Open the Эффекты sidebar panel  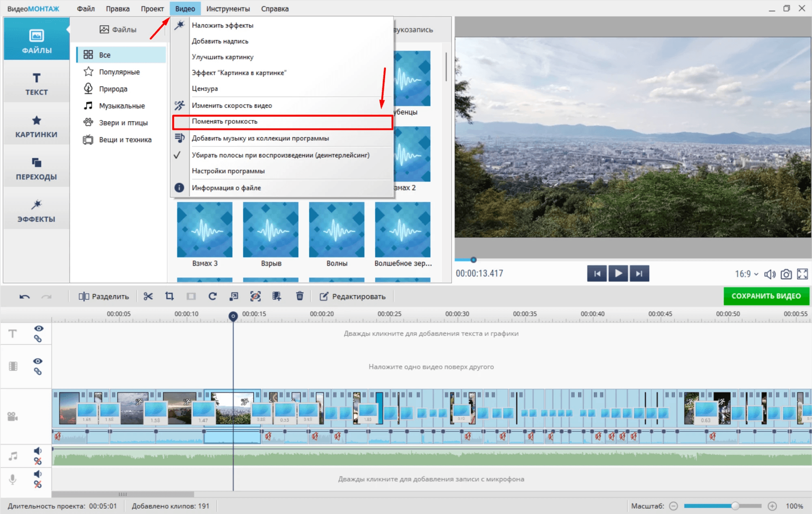click(37, 210)
